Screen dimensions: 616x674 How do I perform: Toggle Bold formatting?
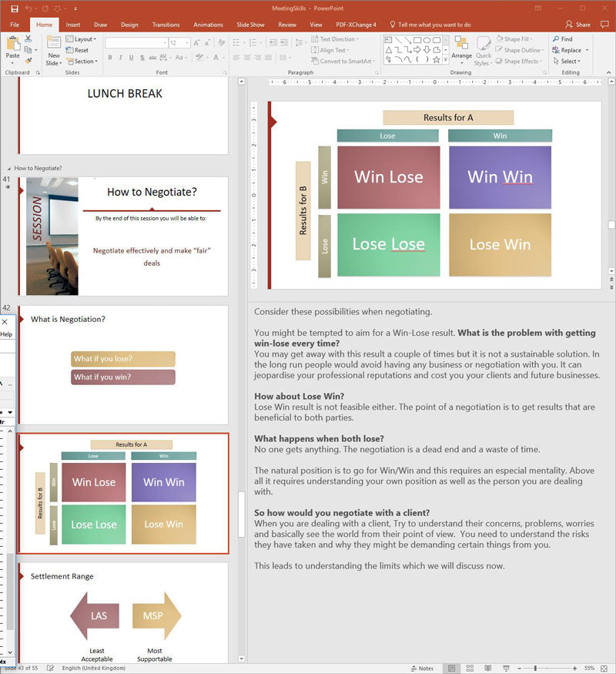[x=110, y=58]
